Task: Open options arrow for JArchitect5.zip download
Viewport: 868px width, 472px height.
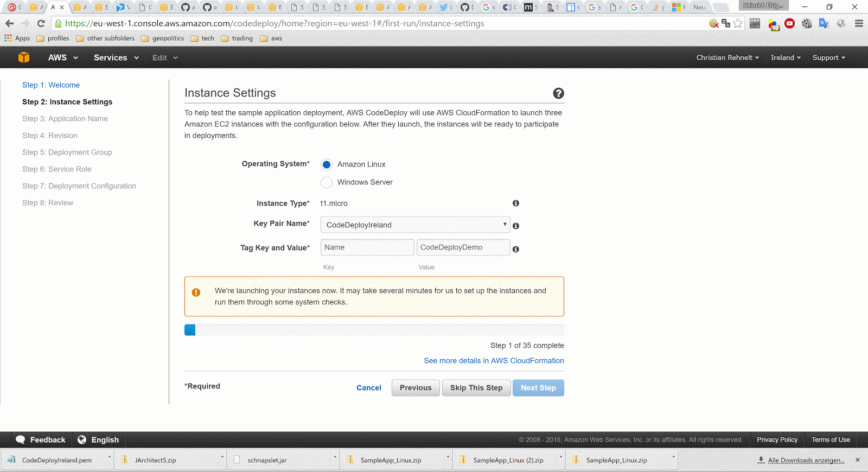Action: [x=222, y=457]
